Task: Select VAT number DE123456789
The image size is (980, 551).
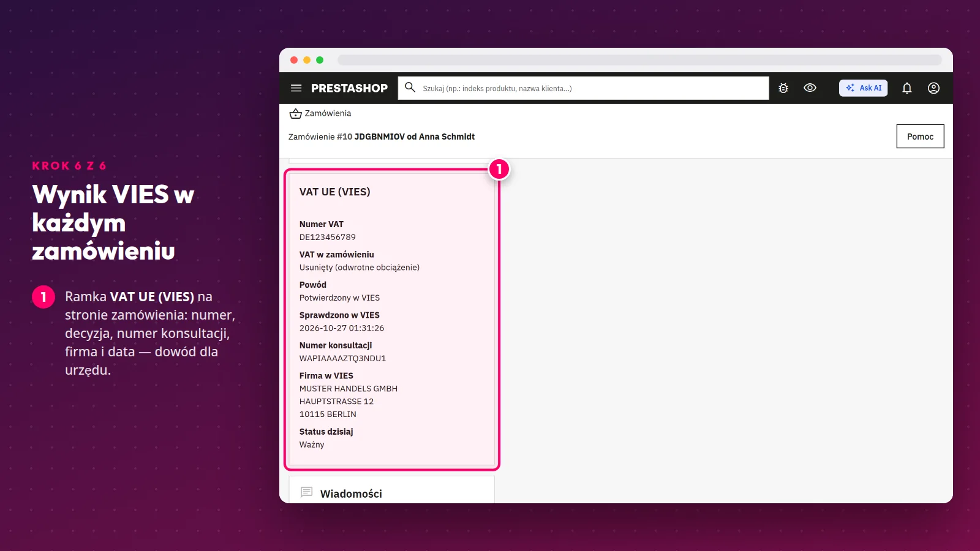Action: pyautogui.click(x=328, y=237)
